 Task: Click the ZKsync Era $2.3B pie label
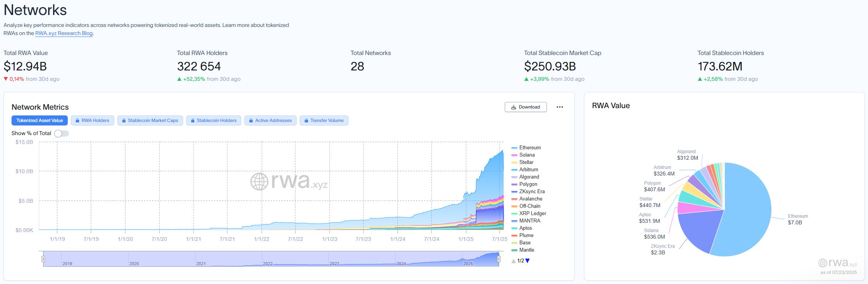663,249
